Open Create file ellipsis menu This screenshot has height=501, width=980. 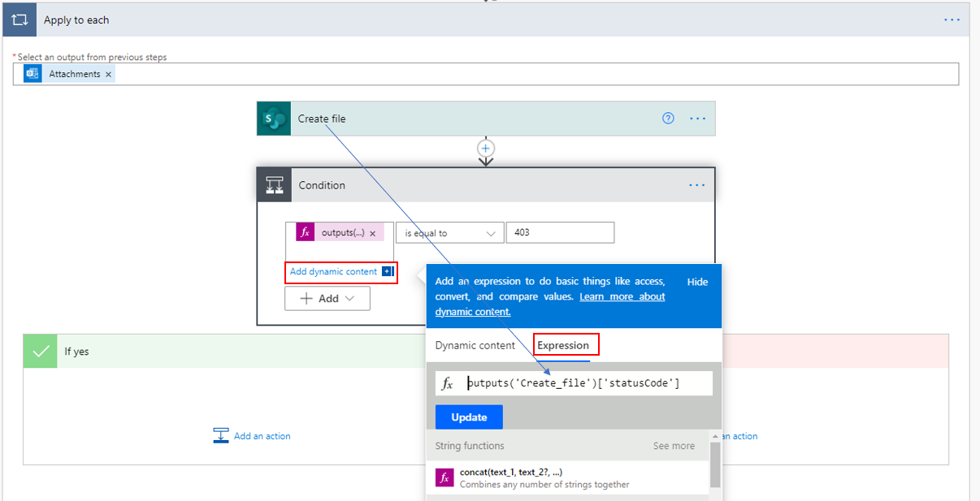coord(697,118)
